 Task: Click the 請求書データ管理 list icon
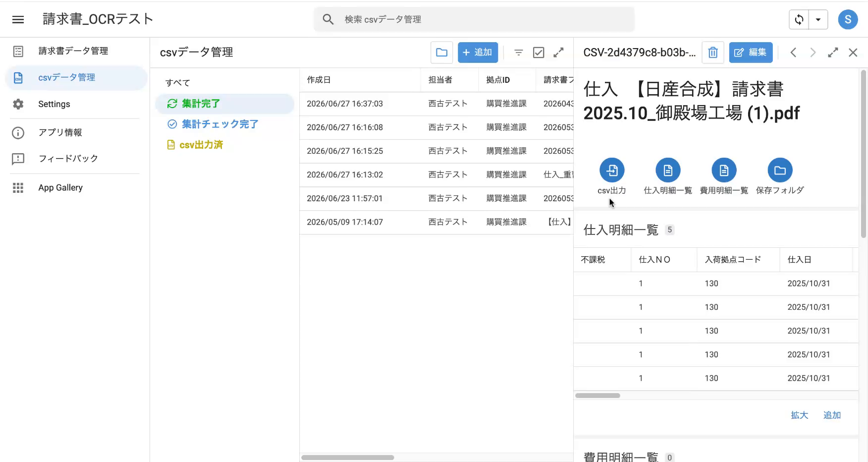pos(18,51)
